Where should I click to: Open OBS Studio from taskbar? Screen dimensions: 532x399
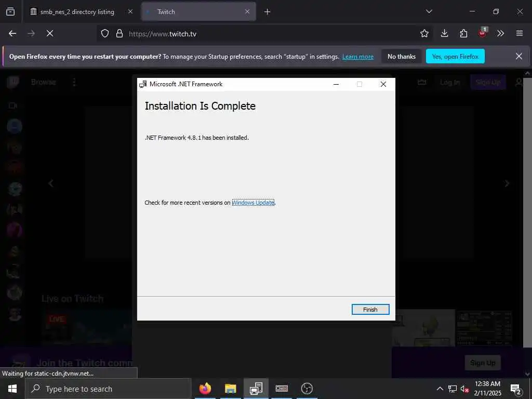click(x=307, y=389)
